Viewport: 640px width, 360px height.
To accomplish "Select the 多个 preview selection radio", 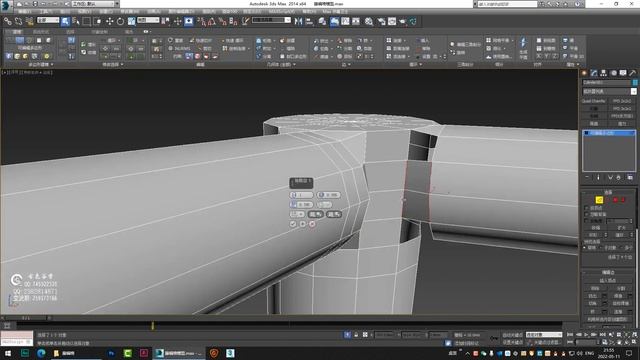I will coord(622,247).
